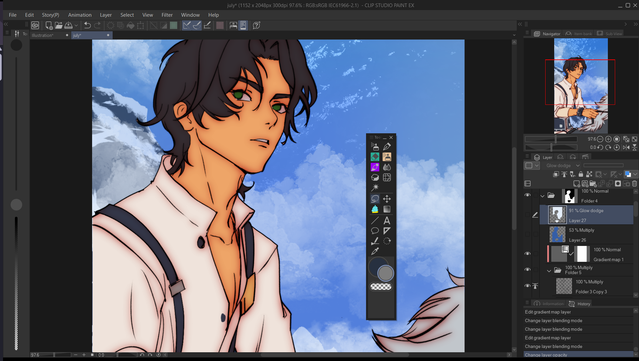Select the Blend tool icon
The width and height of the screenshot is (639, 361).
point(386,167)
